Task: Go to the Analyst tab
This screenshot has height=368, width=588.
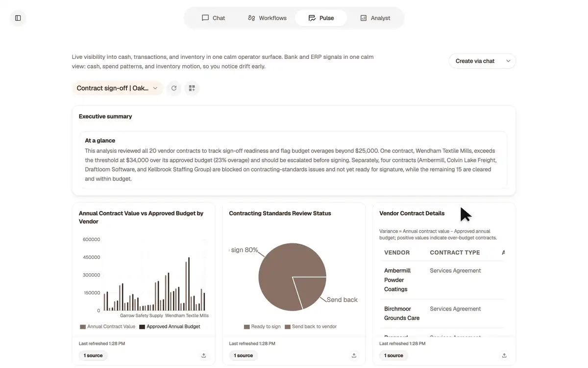Action: click(x=375, y=18)
